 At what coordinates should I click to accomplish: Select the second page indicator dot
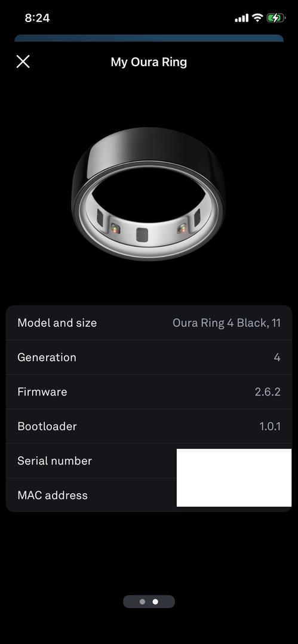pos(155,602)
